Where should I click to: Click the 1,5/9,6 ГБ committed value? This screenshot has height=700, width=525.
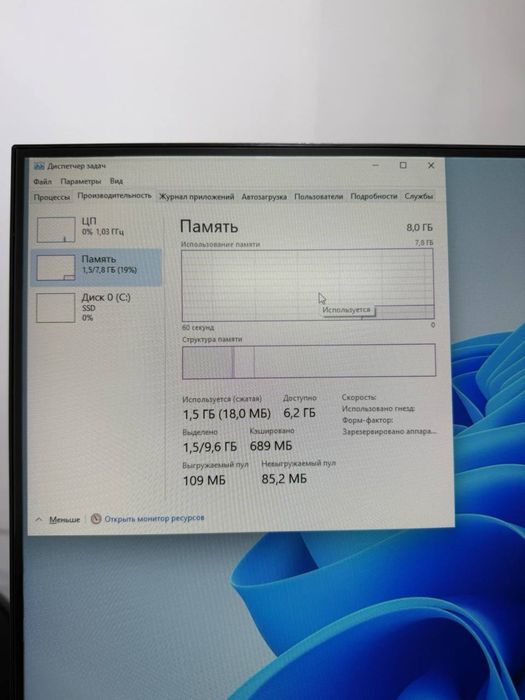[x=210, y=447]
